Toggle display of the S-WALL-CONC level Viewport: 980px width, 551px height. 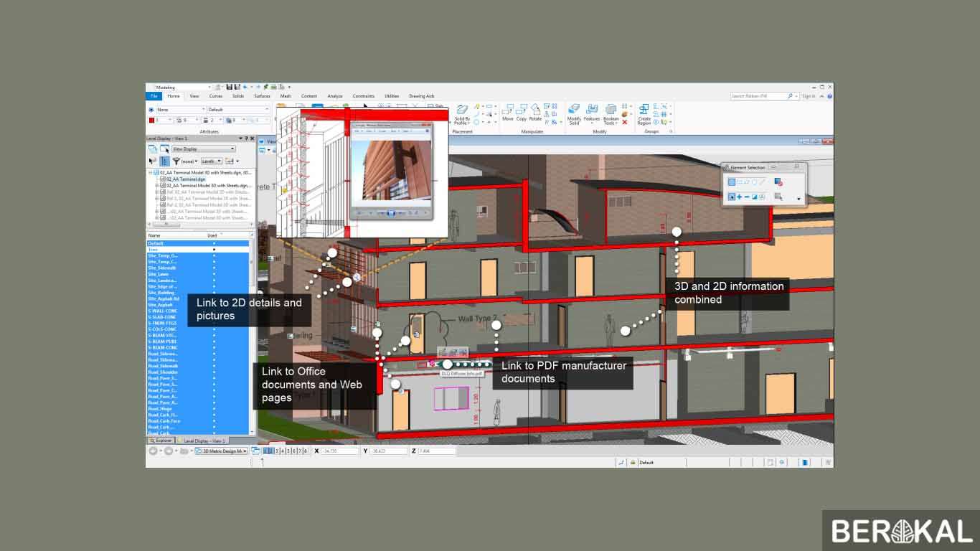198,311
